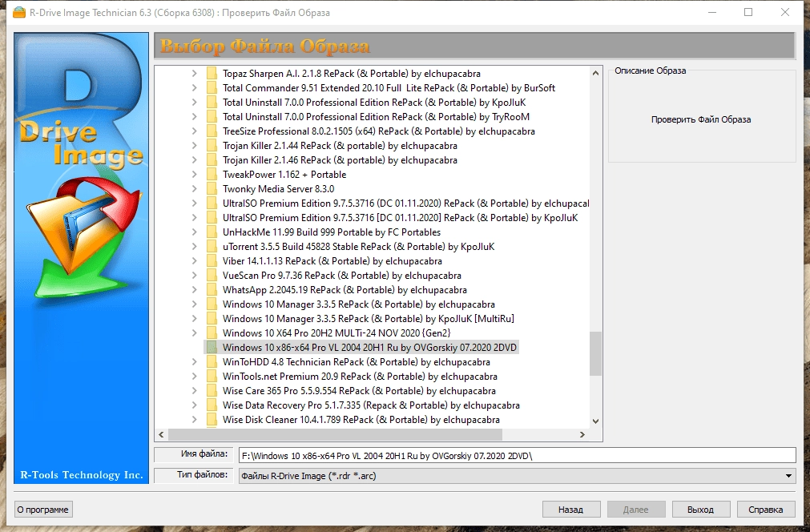Select 'VueScan Pro 9.7.36 RePack' row
This screenshot has height=532, width=810.
click(342, 276)
